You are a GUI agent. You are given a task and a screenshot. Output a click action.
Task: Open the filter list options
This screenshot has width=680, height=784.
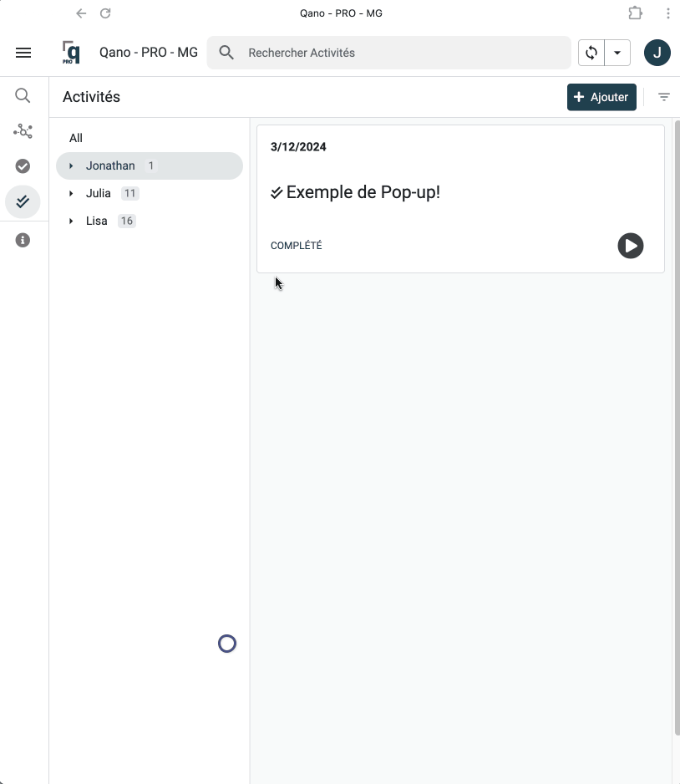tap(664, 97)
